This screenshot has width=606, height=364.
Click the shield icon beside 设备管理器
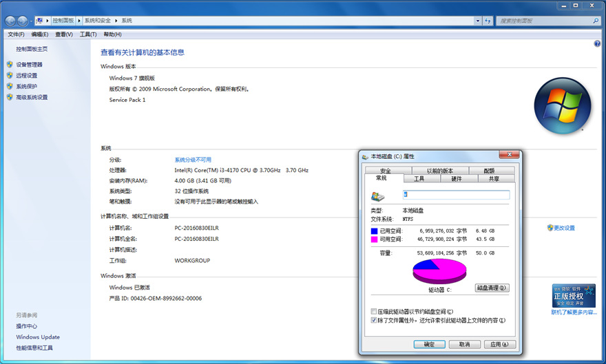(x=10, y=65)
